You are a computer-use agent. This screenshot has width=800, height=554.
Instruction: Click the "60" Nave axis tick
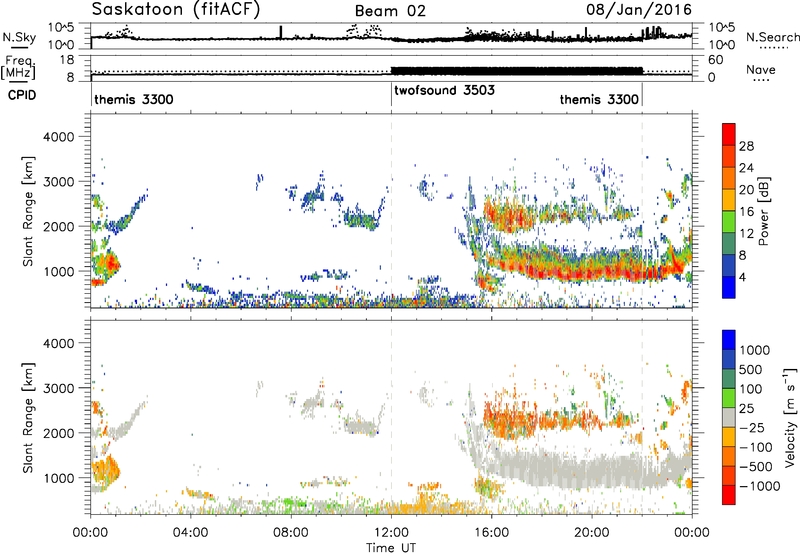pyautogui.click(x=716, y=60)
